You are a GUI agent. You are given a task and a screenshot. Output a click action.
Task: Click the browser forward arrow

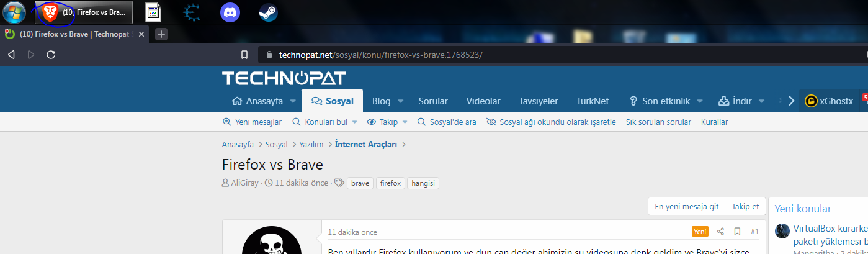(x=31, y=55)
